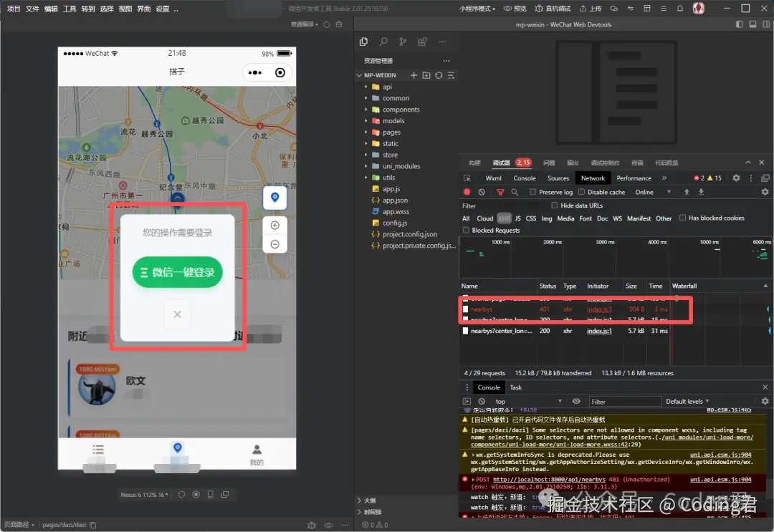Viewport: 774px width, 532px height.
Task: Open the app.json file
Action: pyautogui.click(x=395, y=200)
